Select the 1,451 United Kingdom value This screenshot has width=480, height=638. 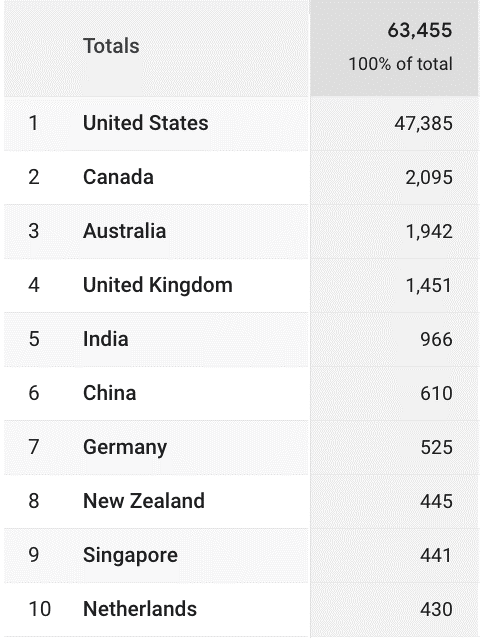pos(429,286)
